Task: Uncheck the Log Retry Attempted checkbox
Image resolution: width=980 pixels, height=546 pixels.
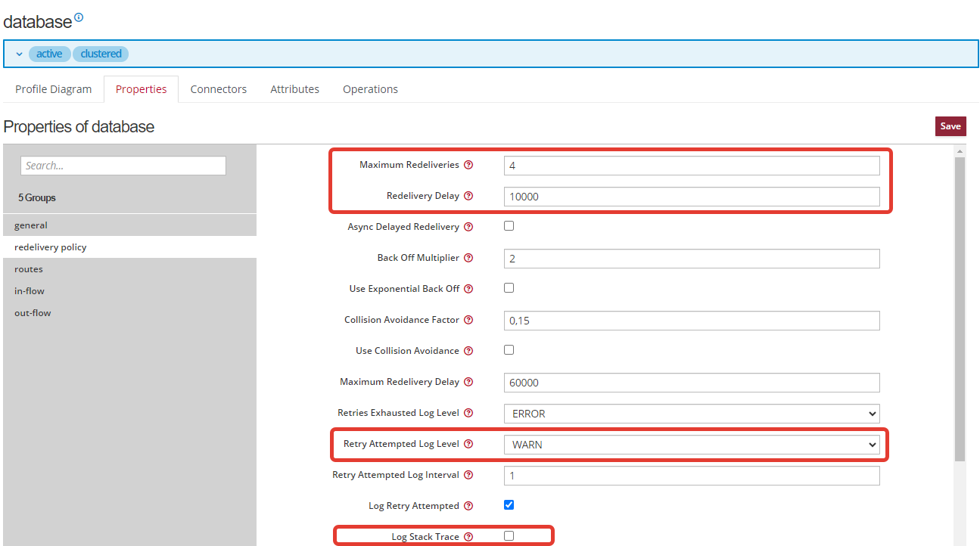Action: (x=509, y=505)
